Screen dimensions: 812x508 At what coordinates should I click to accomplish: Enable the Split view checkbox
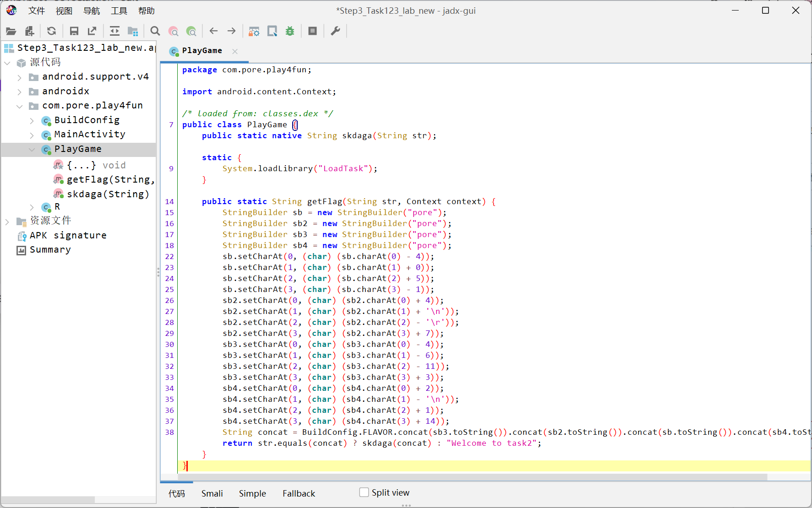click(x=364, y=492)
